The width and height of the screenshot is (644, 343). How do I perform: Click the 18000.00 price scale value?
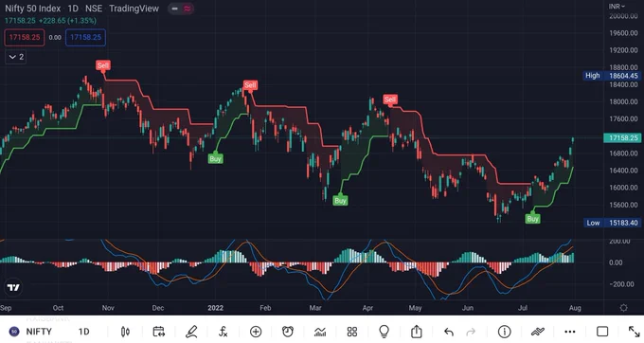(x=623, y=102)
